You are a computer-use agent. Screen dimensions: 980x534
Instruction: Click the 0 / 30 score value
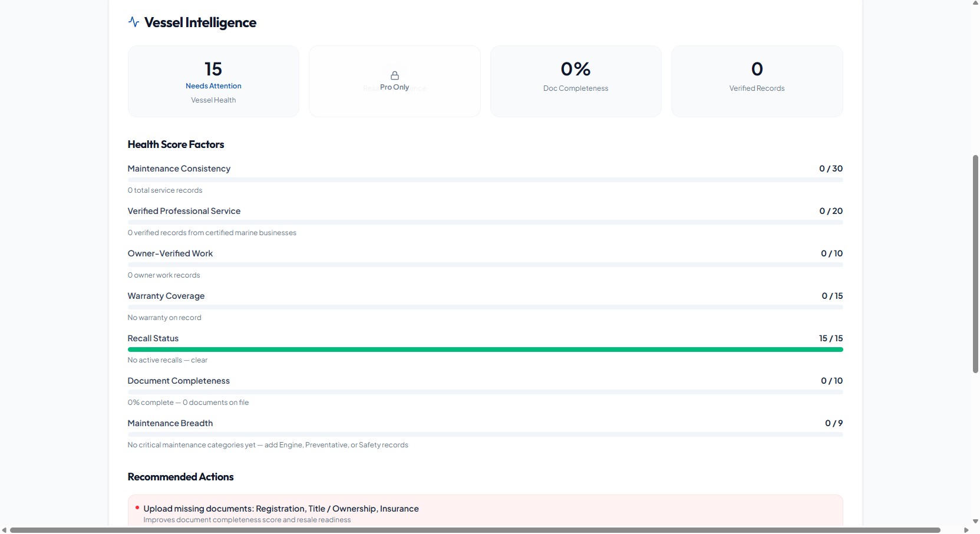tap(831, 169)
